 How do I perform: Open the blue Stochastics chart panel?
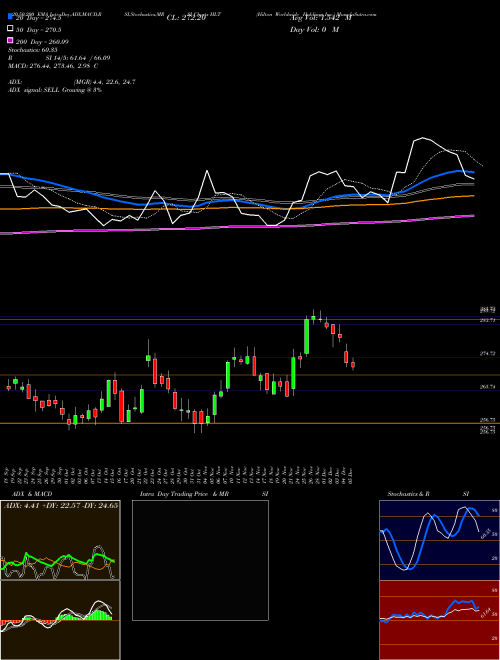pyautogui.click(x=439, y=540)
